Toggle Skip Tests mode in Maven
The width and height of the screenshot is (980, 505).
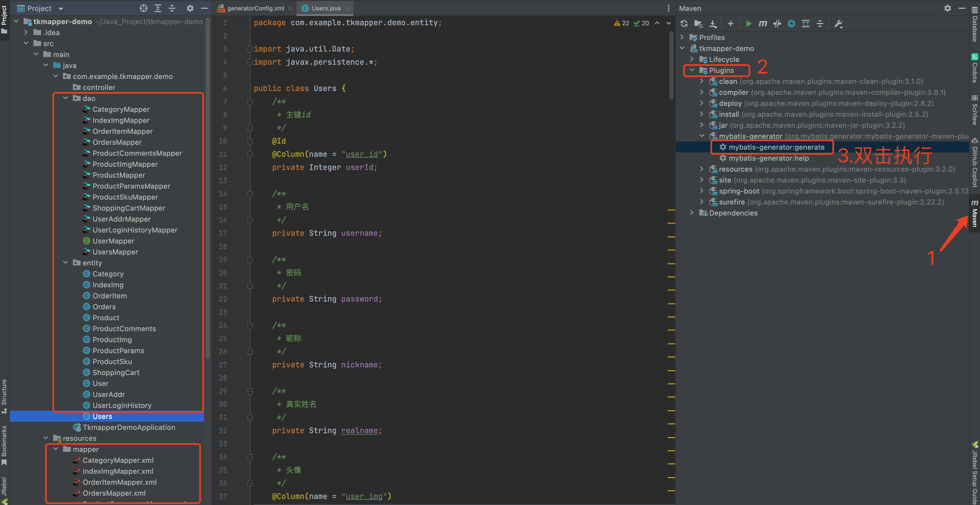click(791, 24)
